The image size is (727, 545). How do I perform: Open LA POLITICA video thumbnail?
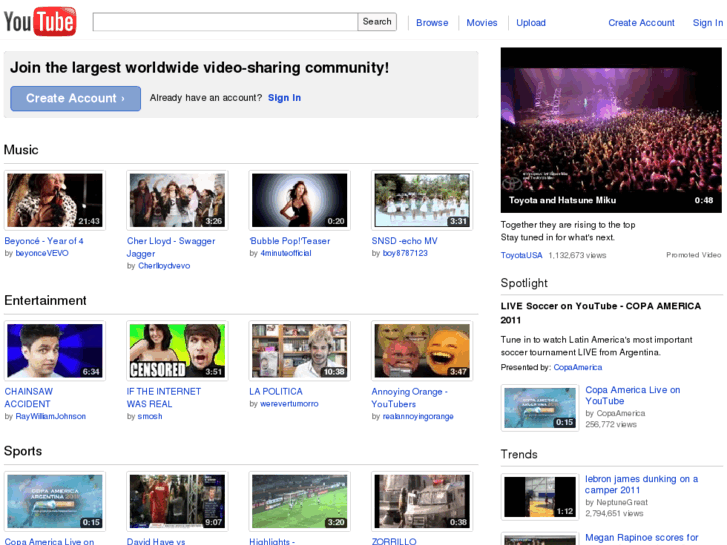click(x=300, y=351)
